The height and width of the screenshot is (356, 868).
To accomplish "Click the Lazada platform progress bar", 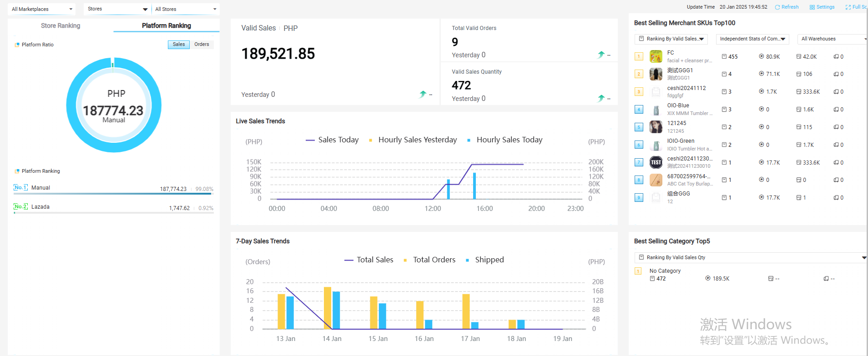I will [113, 213].
